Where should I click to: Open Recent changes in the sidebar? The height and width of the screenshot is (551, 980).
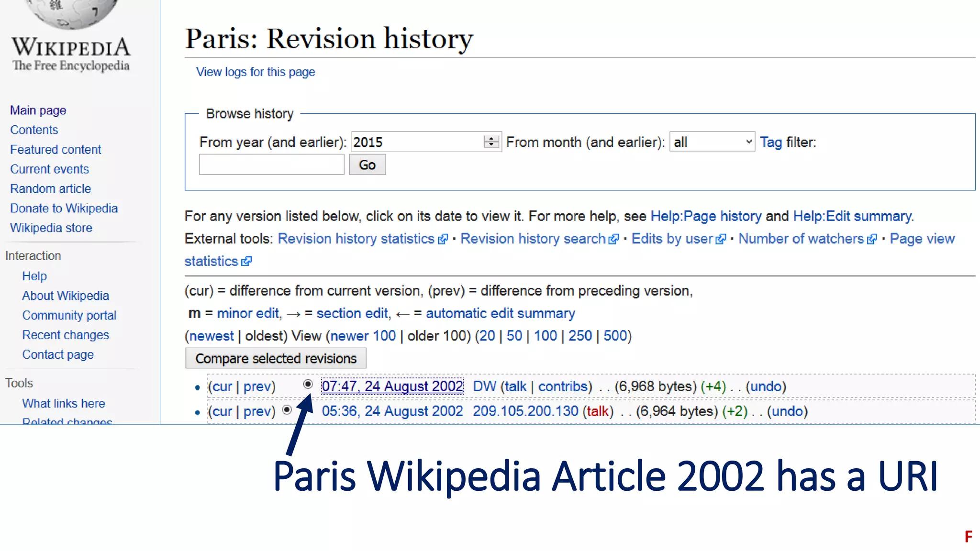66,335
